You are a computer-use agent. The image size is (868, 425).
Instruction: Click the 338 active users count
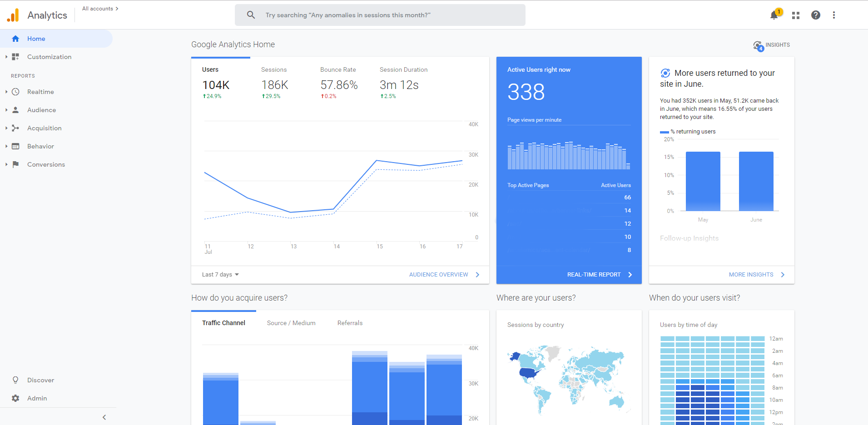click(x=526, y=92)
